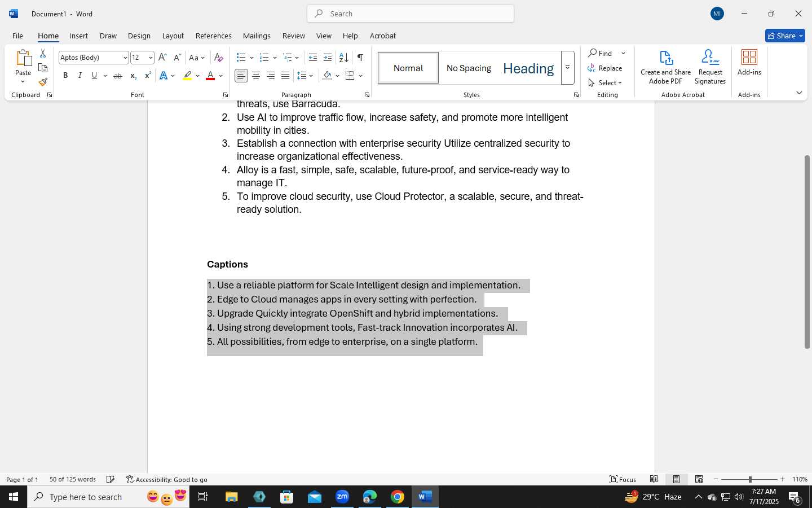This screenshot has width=812, height=508.
Task: Switch to the Layout tab
Action: point(173,36)
